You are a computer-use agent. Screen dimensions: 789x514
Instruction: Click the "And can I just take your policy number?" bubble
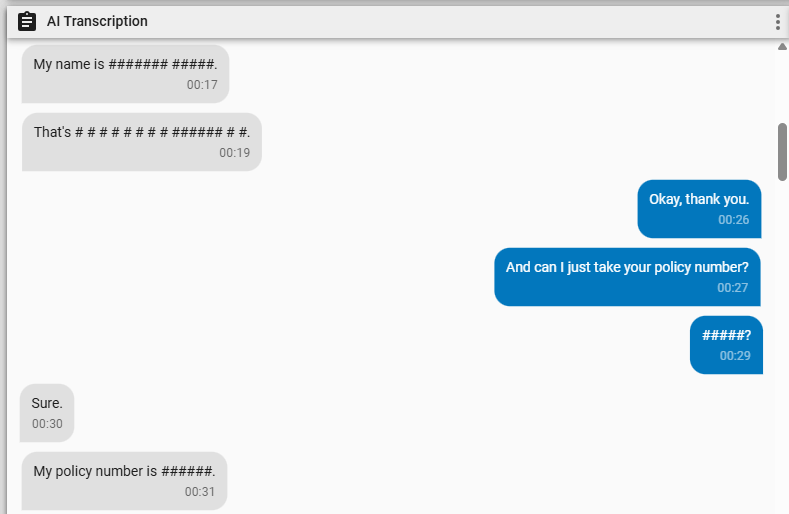pos(627,277)
